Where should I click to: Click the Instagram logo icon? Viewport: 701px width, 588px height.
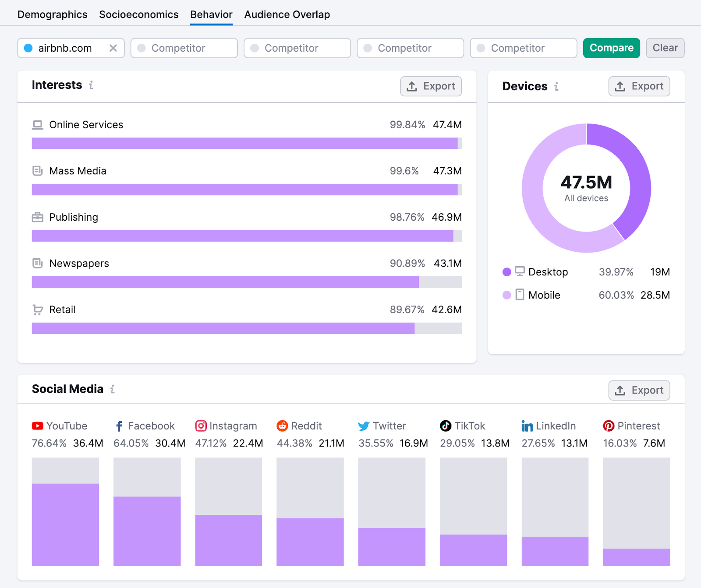201,426
